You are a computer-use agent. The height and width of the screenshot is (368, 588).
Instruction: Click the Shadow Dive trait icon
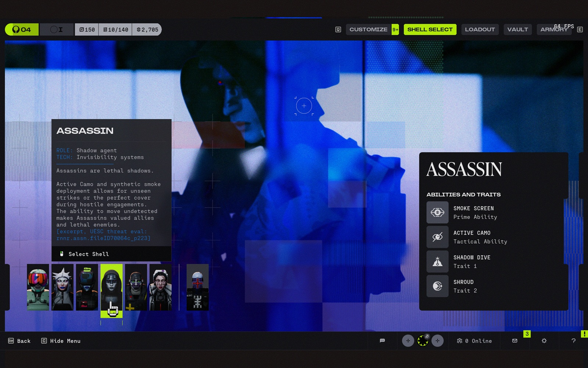click(437, 262)
